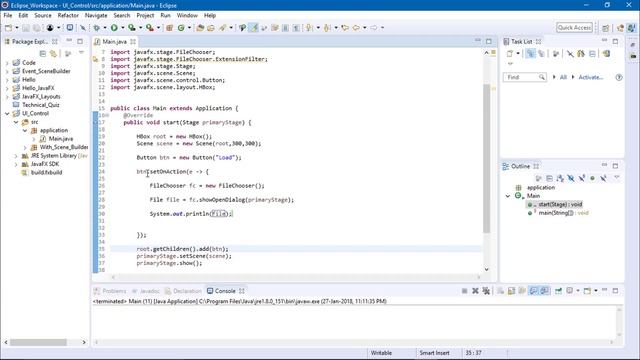Toggle Categorized view in Task List

530,53
